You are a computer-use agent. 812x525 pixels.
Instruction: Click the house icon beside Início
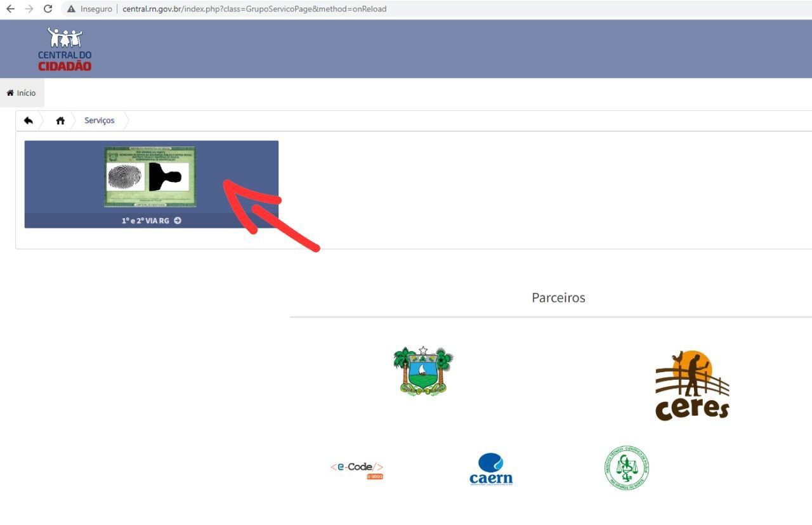click(10, 93)
